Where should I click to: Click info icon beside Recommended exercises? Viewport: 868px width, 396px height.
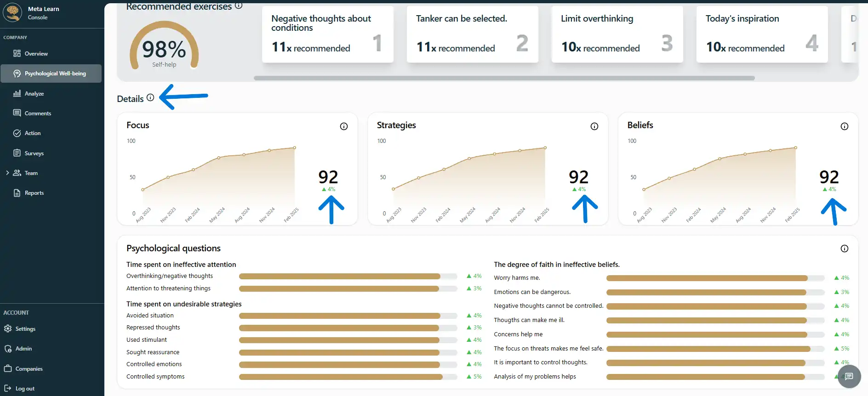(239, 6)
